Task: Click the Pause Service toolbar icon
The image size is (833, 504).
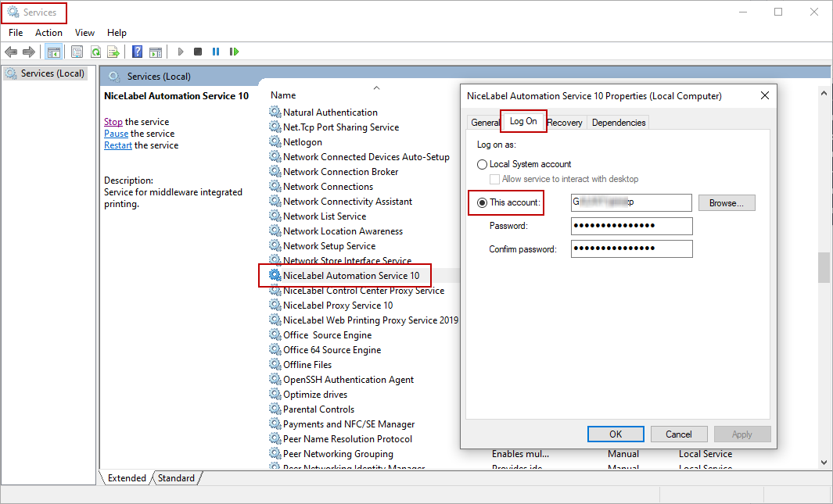Action: click(x=216, y=52)
